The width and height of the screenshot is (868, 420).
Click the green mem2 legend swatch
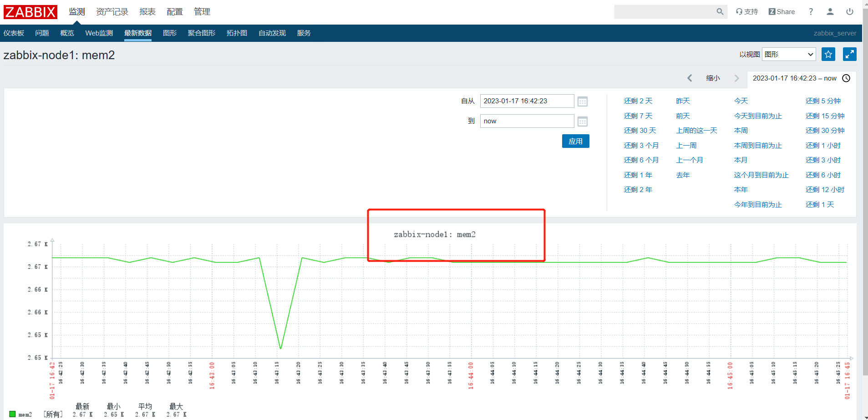(12, 414)
